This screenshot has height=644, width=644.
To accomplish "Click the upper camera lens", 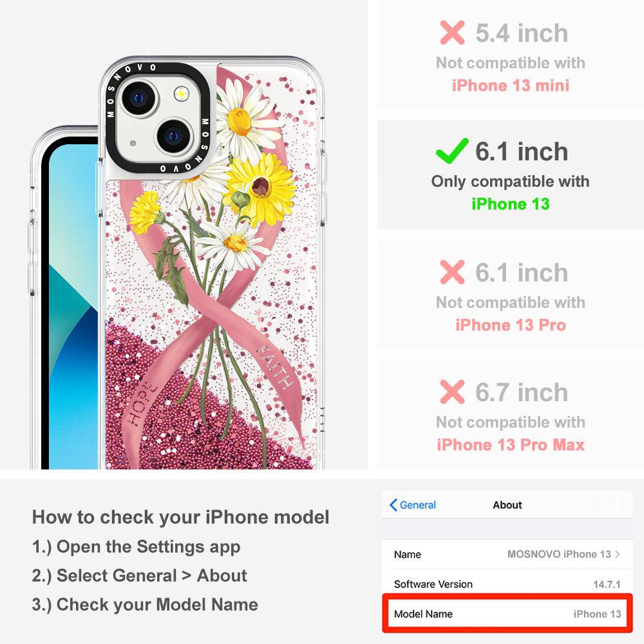I will pos(138,98).
